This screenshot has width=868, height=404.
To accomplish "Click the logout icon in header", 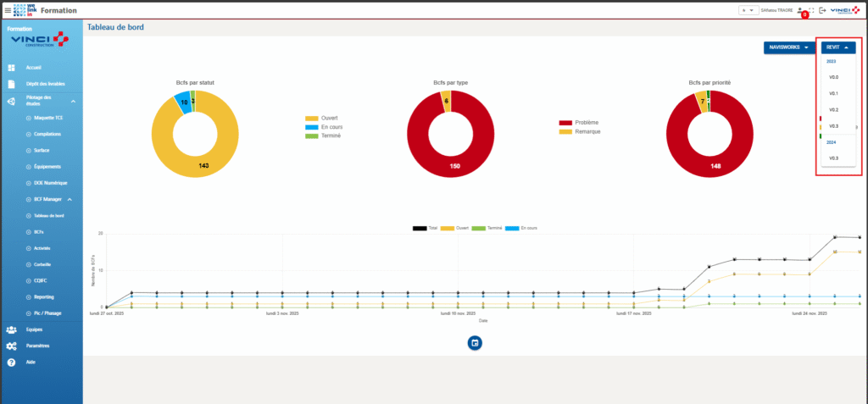I will [821, 10].
